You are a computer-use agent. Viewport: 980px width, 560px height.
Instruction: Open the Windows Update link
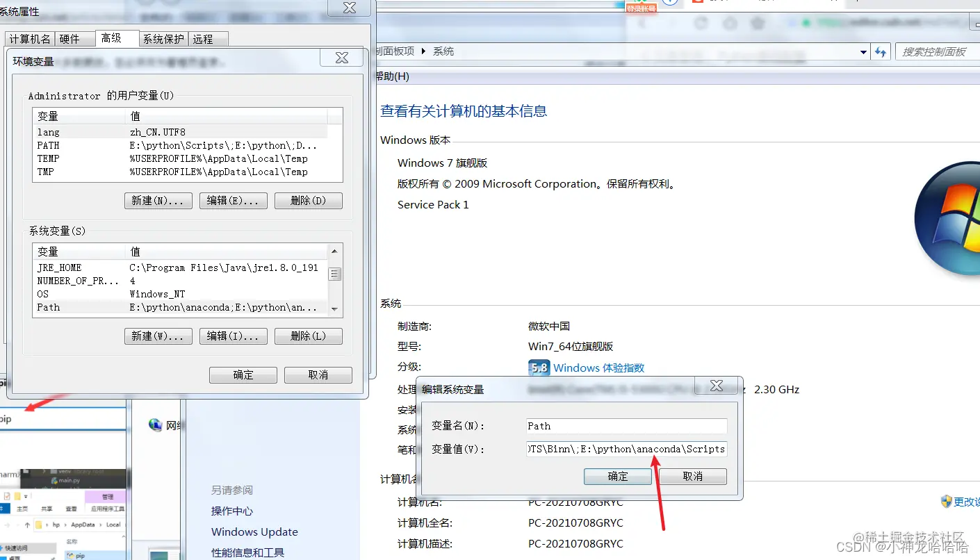coord(254,532)
